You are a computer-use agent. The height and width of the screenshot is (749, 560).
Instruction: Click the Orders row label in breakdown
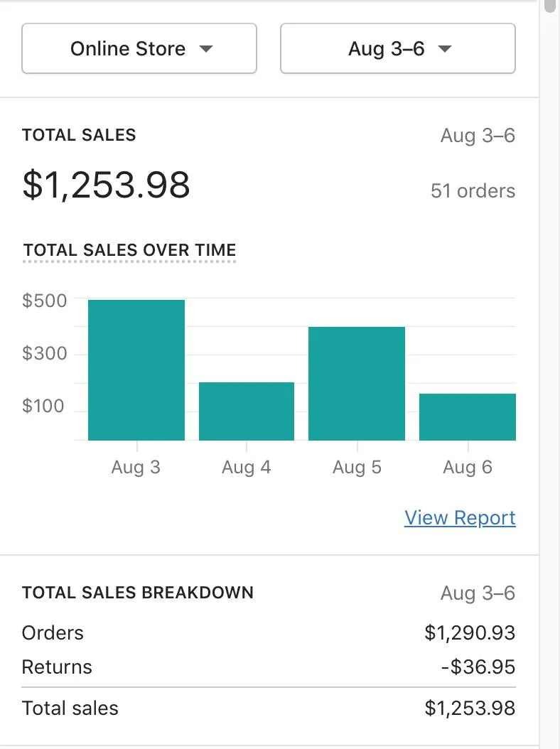point(53,632)
